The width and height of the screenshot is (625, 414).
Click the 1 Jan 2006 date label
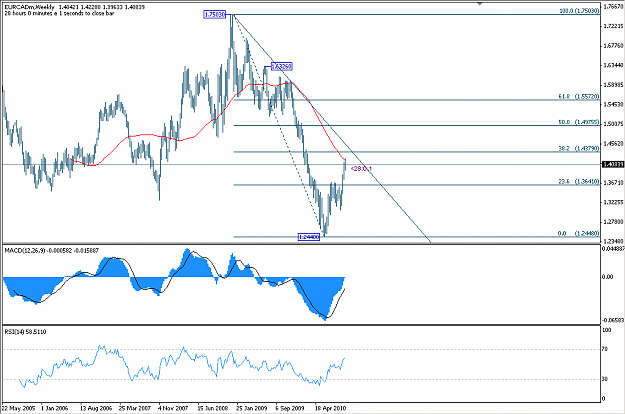pos(55,408)
